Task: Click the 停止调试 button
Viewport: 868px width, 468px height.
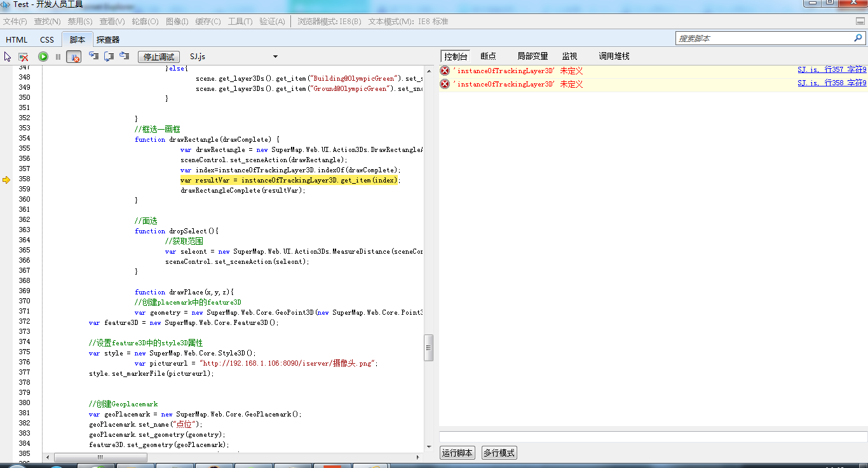Action: point(159,57)
